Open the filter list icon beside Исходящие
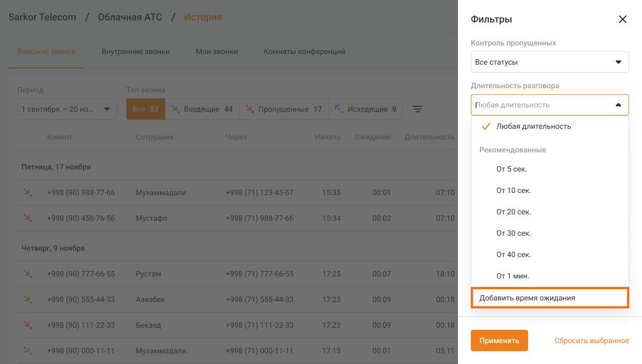 coord(418,109)
